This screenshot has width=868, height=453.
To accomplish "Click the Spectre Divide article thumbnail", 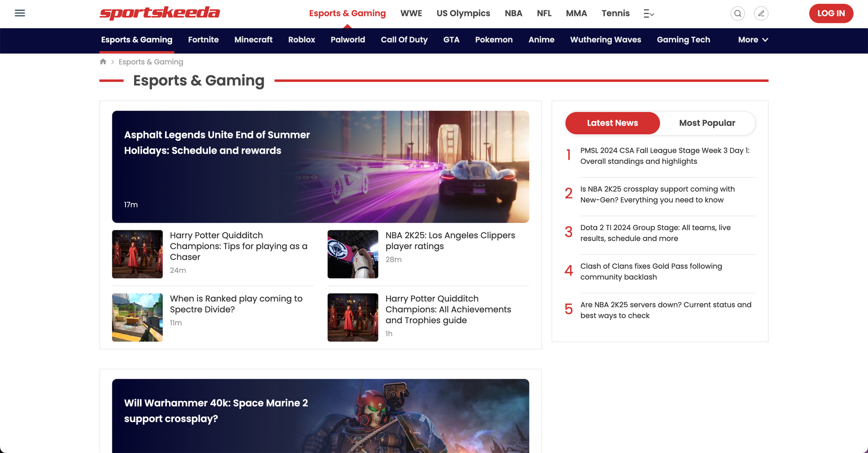I will tap(137, 317).
